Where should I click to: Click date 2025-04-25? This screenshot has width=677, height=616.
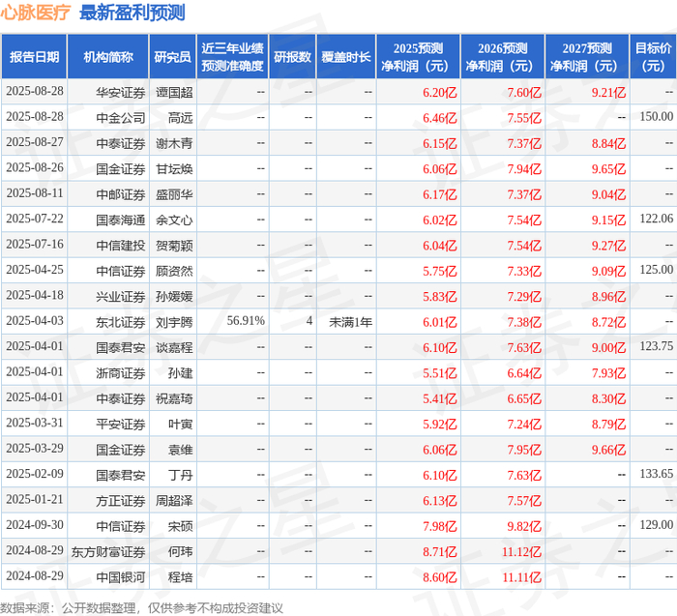(35, 270)
